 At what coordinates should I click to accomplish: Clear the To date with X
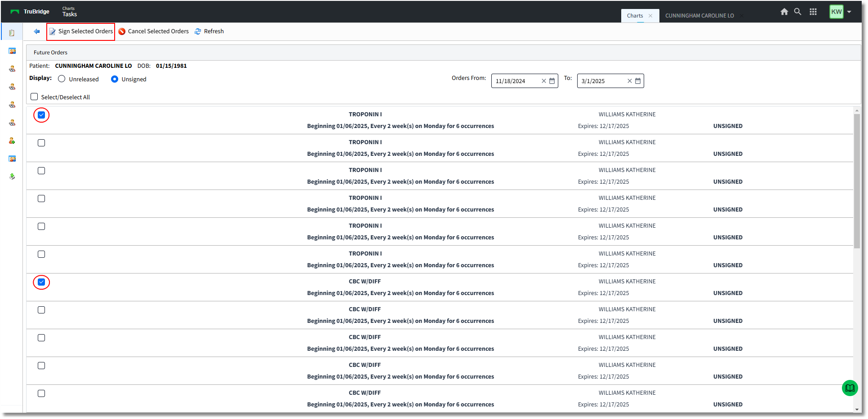pyautogui.click(x=630, y=81)
